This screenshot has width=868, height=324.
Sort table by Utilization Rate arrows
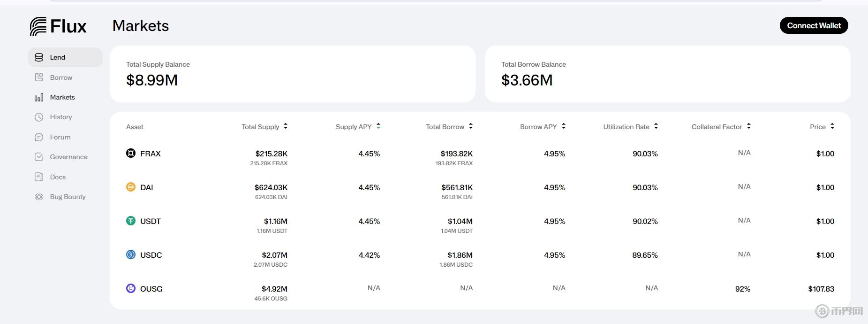tap(656, 126)
